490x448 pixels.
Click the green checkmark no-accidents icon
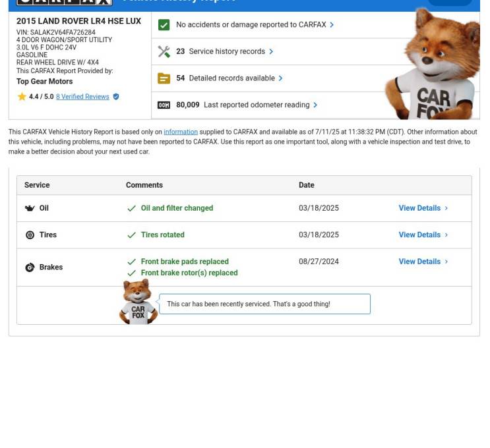click(164, 24)
